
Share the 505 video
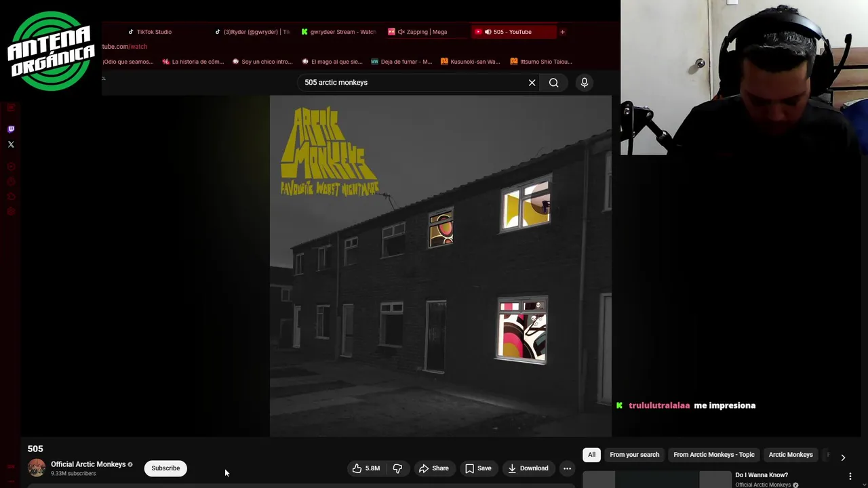(433, 468)
